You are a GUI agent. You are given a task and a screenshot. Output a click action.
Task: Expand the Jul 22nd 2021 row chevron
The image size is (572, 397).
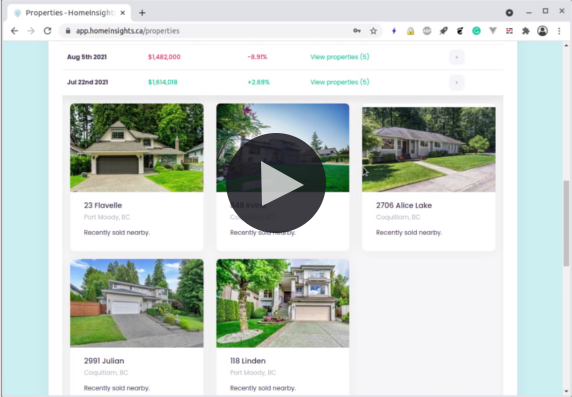point(457,82)
